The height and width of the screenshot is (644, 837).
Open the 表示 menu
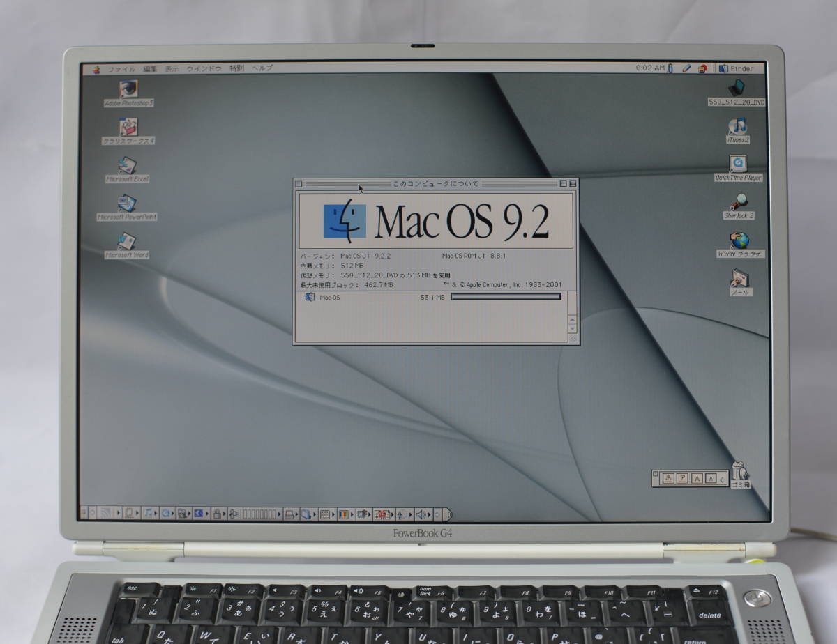[172, 69]
